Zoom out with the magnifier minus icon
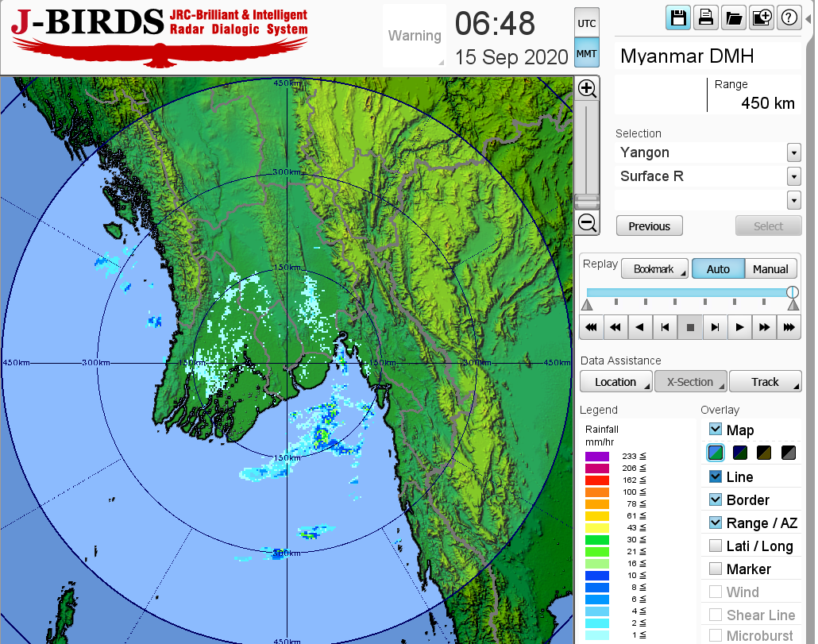This screenshot has width=818, height=644. tap(588, 223)
